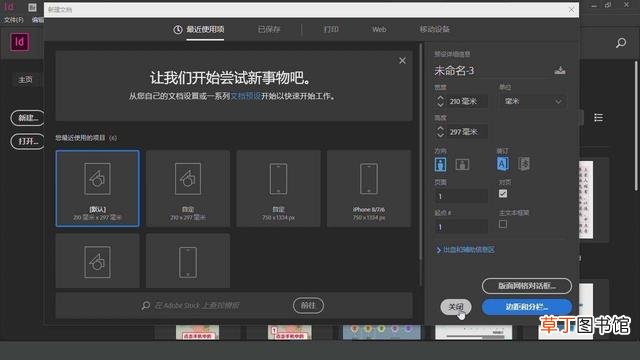Click 打开 button in InDesign home screen
This screenshot has width=640, height=360.
pos(27,142)
